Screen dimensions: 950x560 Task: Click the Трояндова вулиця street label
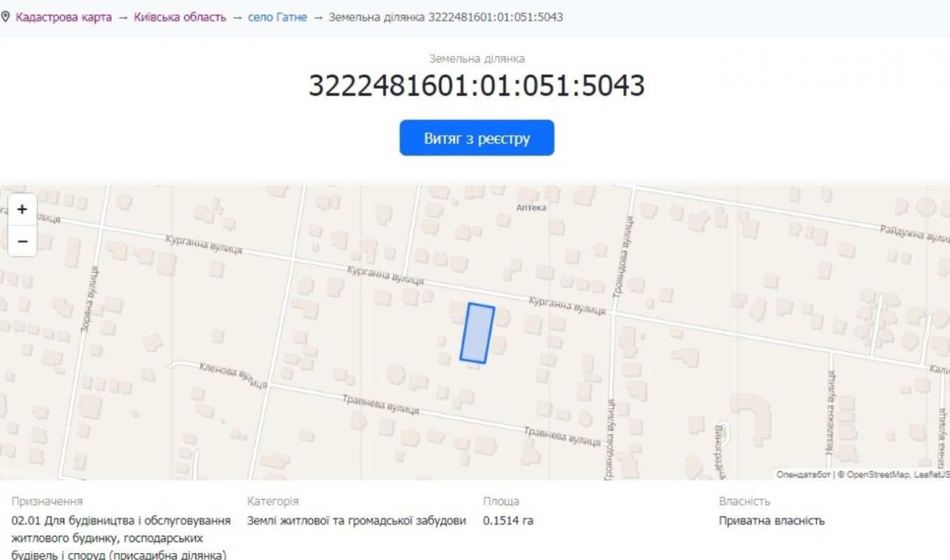(619, 258)
